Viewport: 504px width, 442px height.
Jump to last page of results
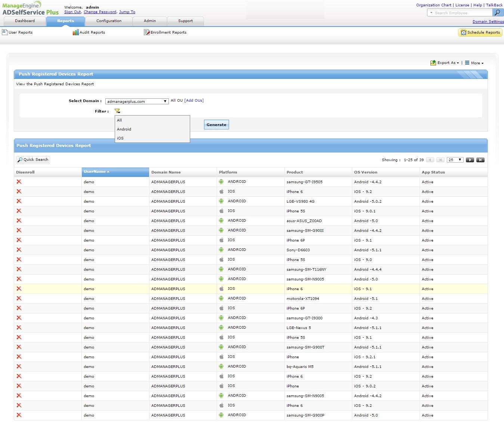(480, 160)
